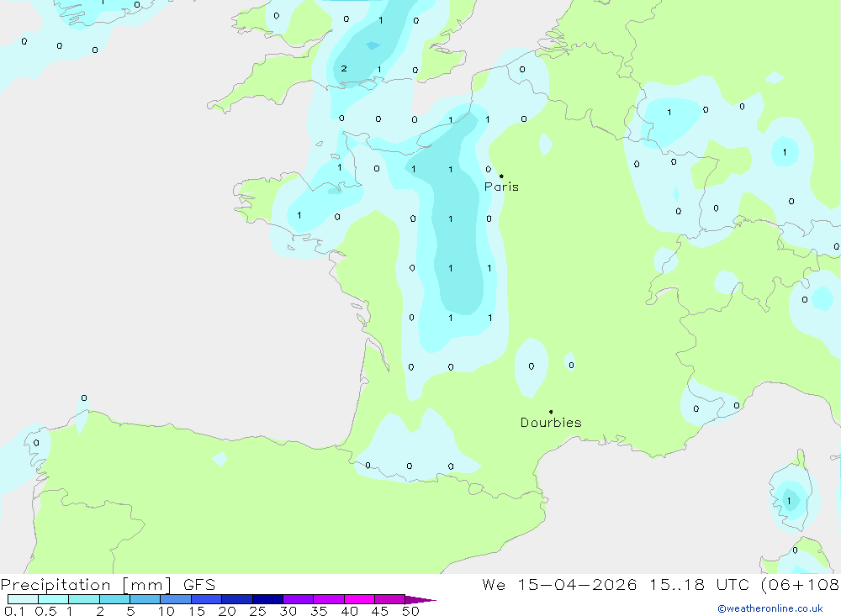
Task: Select the 25–30 mm dark navy swatch
Action: coord(267,599)
